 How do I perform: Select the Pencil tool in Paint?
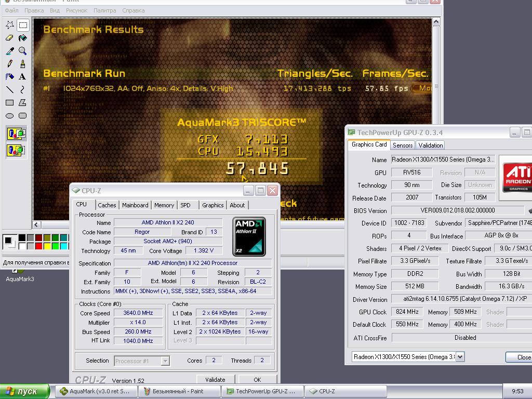pos(10,64)
